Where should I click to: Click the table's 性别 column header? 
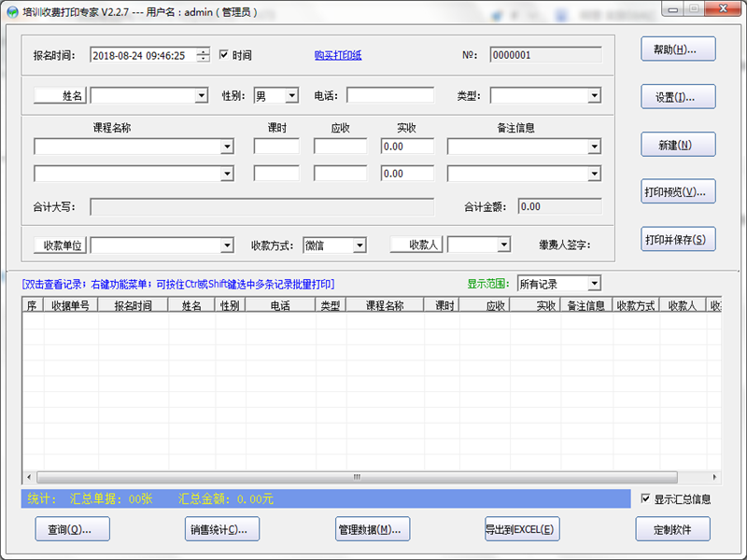pos(230,305)
